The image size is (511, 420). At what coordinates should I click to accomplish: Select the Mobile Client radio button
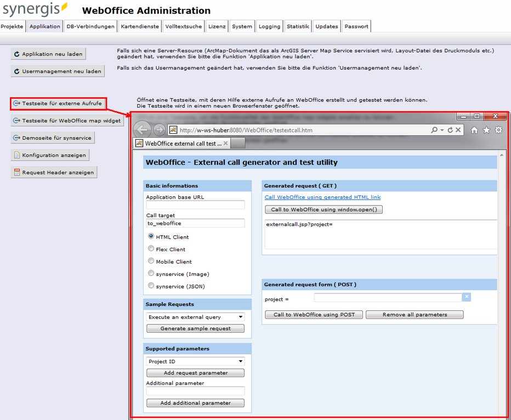pyautogui.click(x=151, y=262)
